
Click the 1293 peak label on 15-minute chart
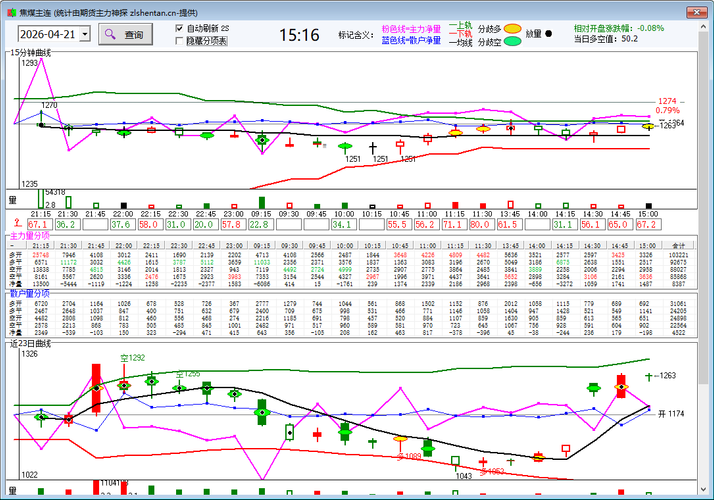click(x=30, y=63)
